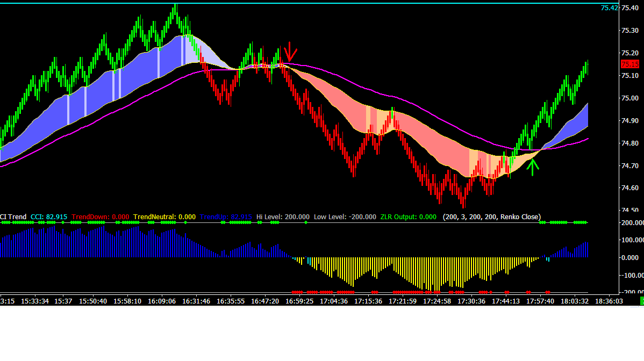Screen dimensions: 644x361
Task: Click the 'CCI: 82.915' value label
Action: point(49,217)
